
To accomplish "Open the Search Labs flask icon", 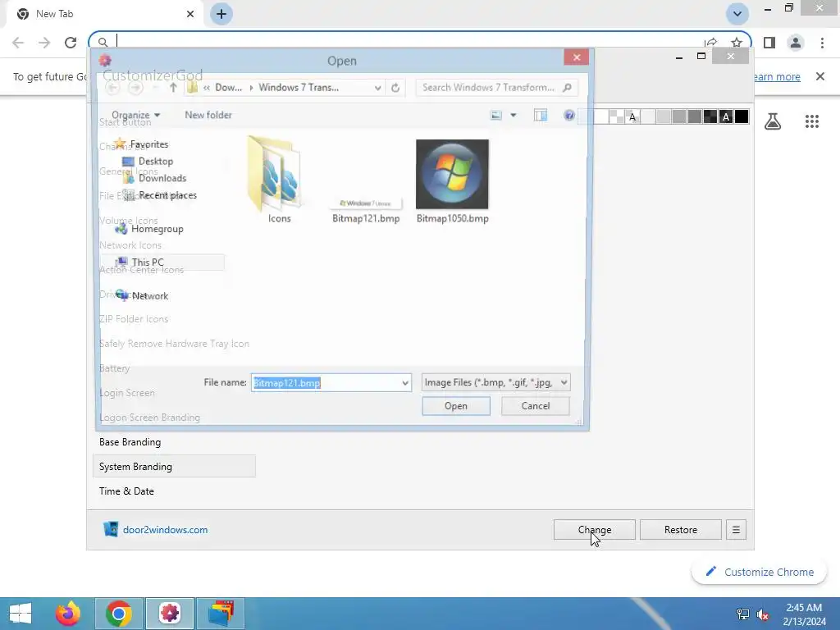I will [x=773, y=121].
